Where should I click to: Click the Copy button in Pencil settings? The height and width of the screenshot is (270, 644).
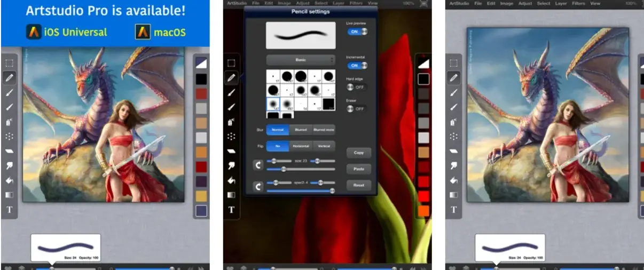(359, 153)
